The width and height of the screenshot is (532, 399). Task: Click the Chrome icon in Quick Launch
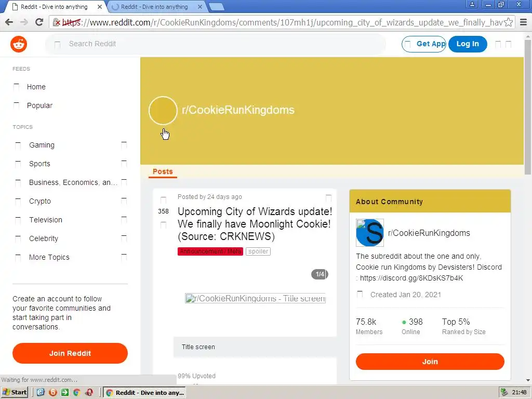[x=77, y=393]
